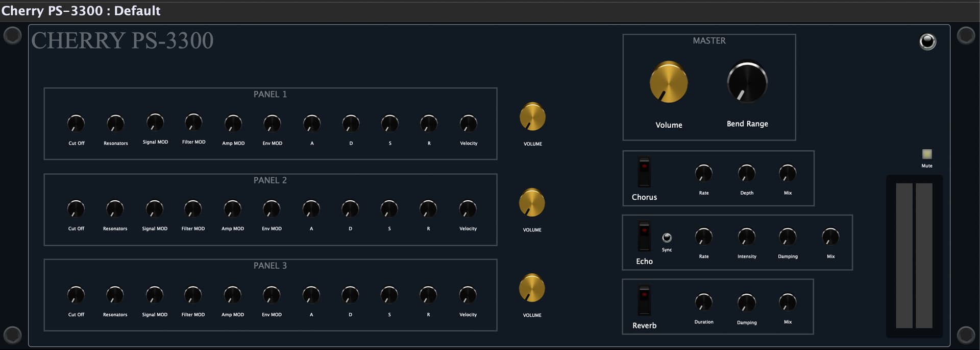Click the Chorus Mix knob
Viewport: 980px width, 350px height.
point(788,173)
